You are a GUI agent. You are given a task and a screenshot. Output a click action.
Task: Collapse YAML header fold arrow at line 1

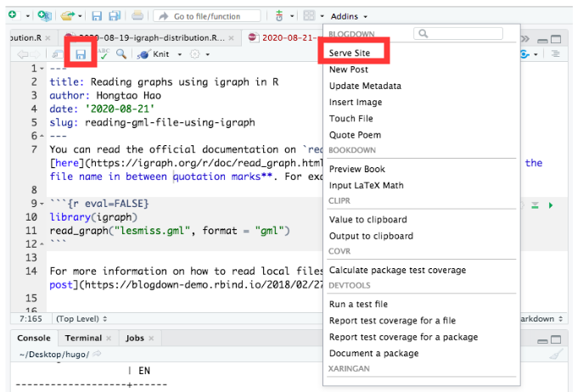click(42, 69)
